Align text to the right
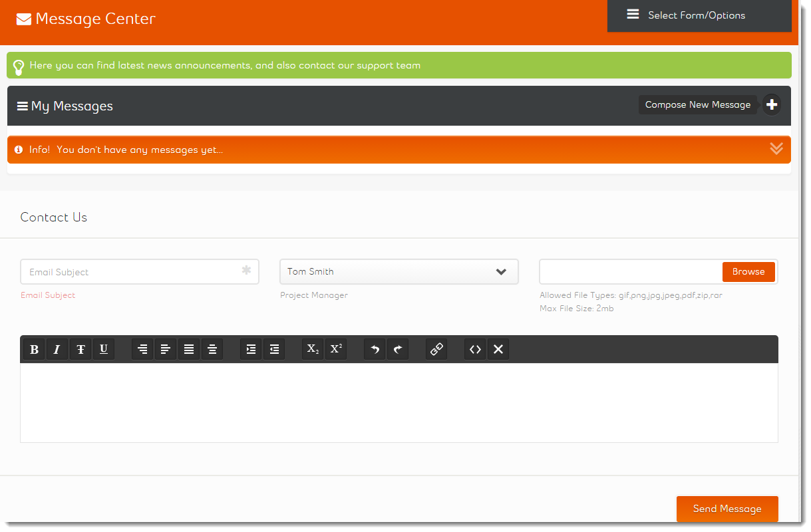 pyautogui.click(x=142, y=349)
